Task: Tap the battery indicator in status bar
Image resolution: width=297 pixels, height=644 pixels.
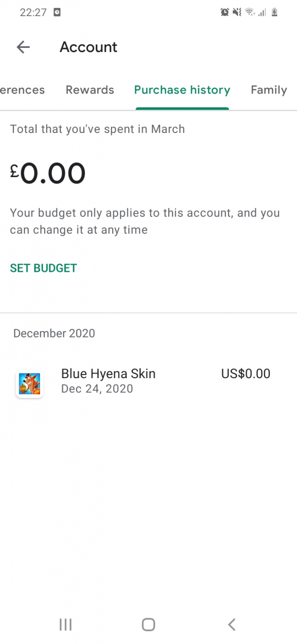Action: coord(274,12)
